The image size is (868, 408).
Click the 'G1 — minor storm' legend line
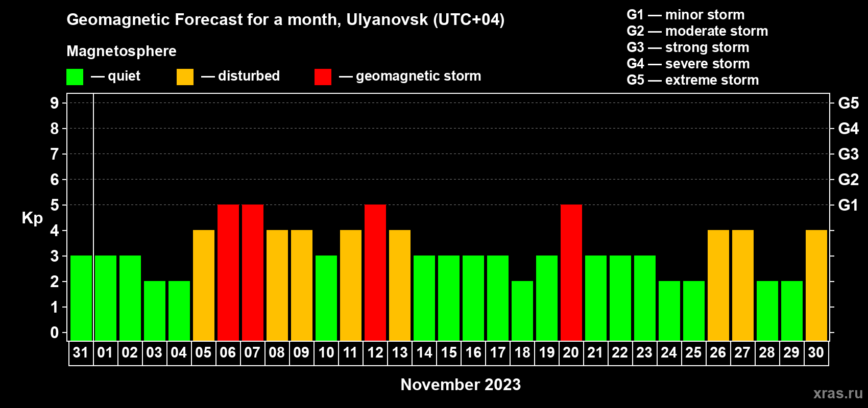685,15
